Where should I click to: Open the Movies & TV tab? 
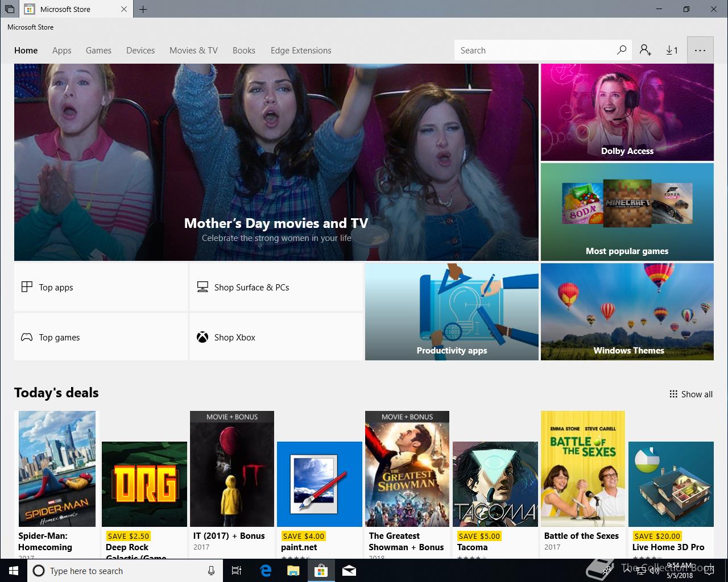point(193,50)
